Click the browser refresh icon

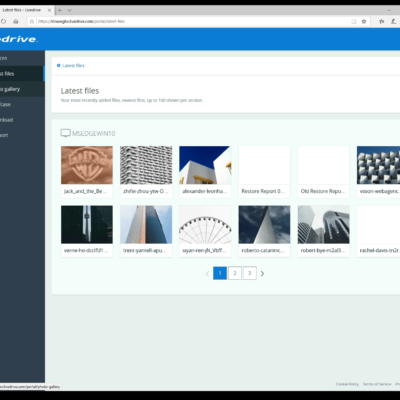click(3, 21)
